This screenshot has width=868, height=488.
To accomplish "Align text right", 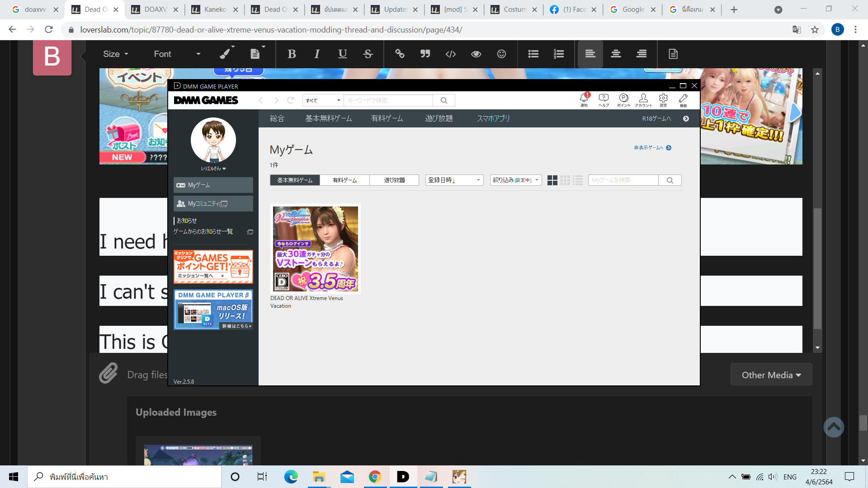I will click(642, 54).
